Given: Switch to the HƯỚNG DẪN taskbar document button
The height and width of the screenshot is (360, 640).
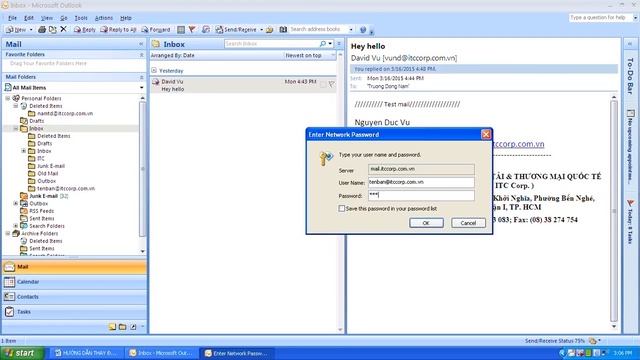Looking at the screenshot, I should click(87, 353).
